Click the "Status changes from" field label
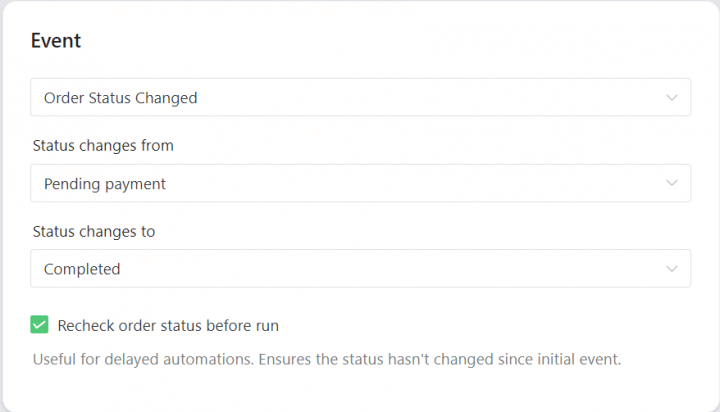720x412 pixels. point(103,146)
